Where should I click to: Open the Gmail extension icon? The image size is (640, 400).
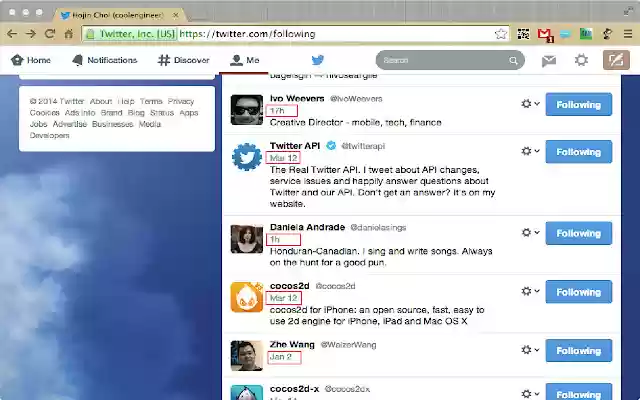click(545, 34)
